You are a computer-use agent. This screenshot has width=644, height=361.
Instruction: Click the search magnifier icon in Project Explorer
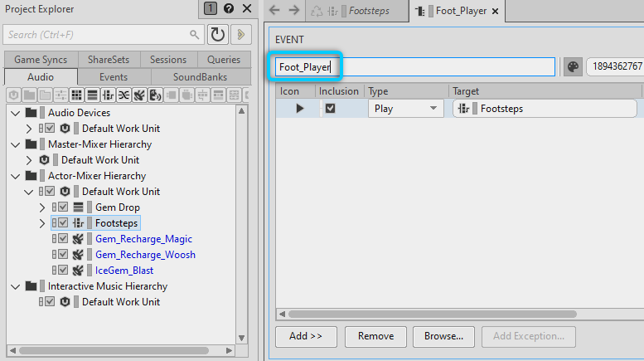(x=195, y=35)
